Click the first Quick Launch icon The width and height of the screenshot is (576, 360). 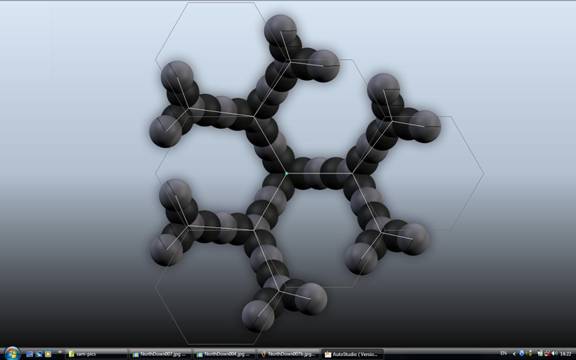pyautogui.click(x=30, y=354)
